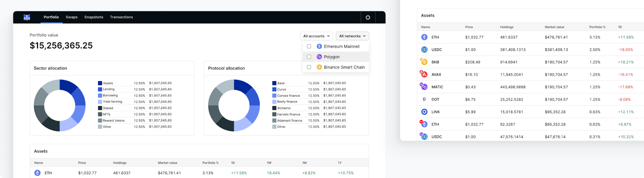Sort main assets table by Holdings header
This screenshot has width=644, height=178.
(120, 163)
